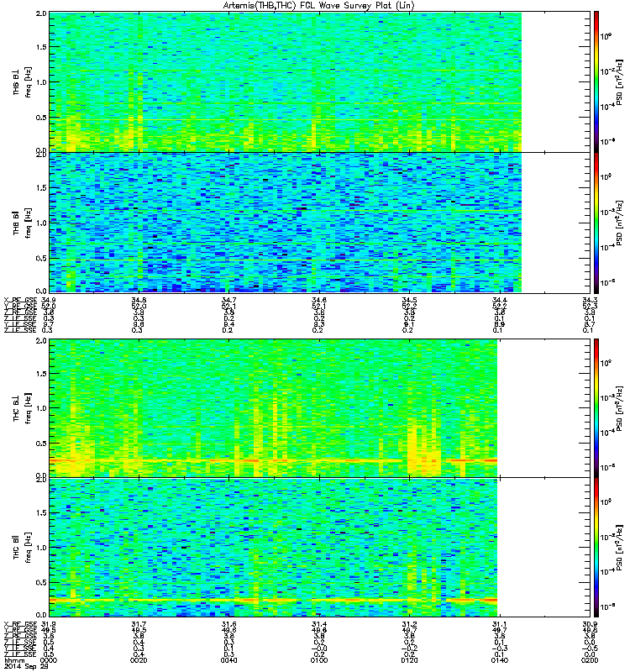Click the 'THB B∥ freq [Hz]' axis label
This screenshot has width=630, height=672.
pyautogui.click(x=22, y=223)
